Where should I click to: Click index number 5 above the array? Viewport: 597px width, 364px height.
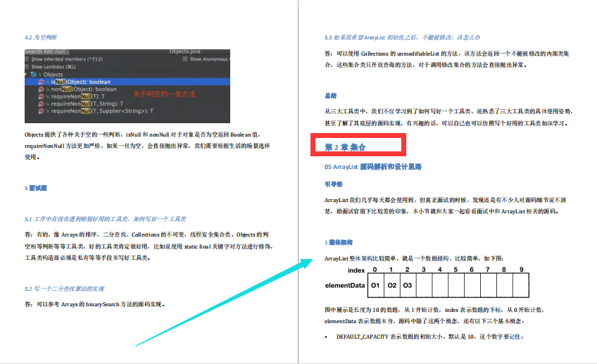(455, 270)
